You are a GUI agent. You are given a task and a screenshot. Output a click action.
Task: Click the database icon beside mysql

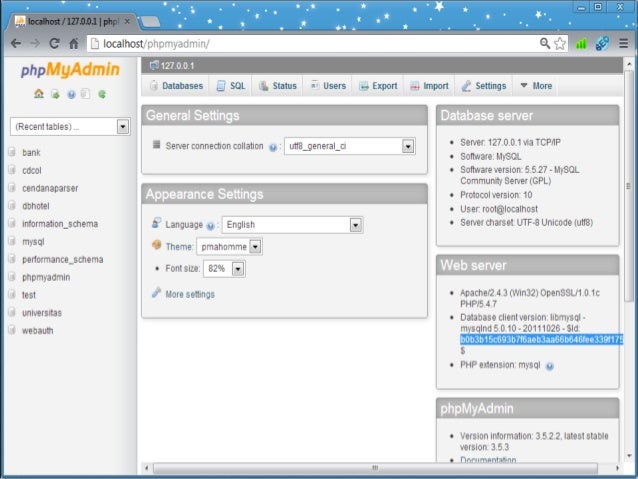coord(12,241)
